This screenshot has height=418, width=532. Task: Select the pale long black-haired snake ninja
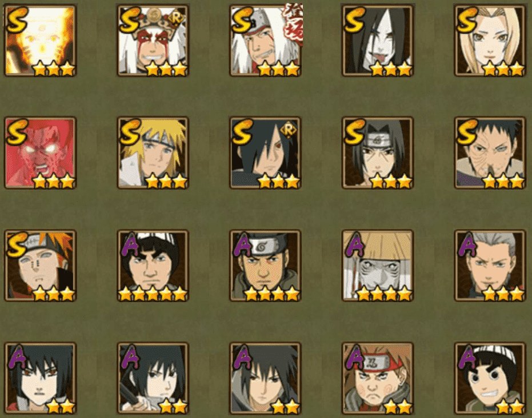click(x=378, y=41)
